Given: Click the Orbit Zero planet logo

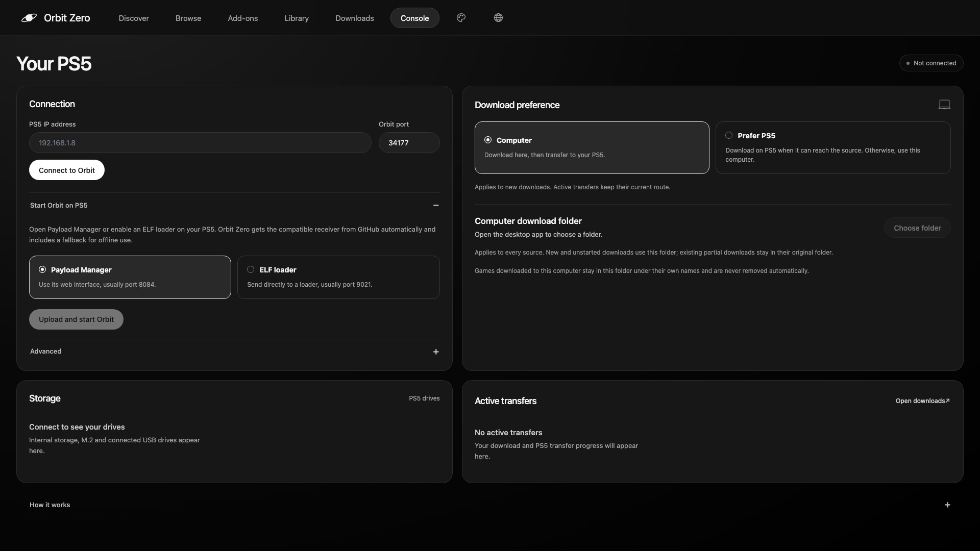Looking at the screenshot, I should pyautogui.click(x=29, y=18).
